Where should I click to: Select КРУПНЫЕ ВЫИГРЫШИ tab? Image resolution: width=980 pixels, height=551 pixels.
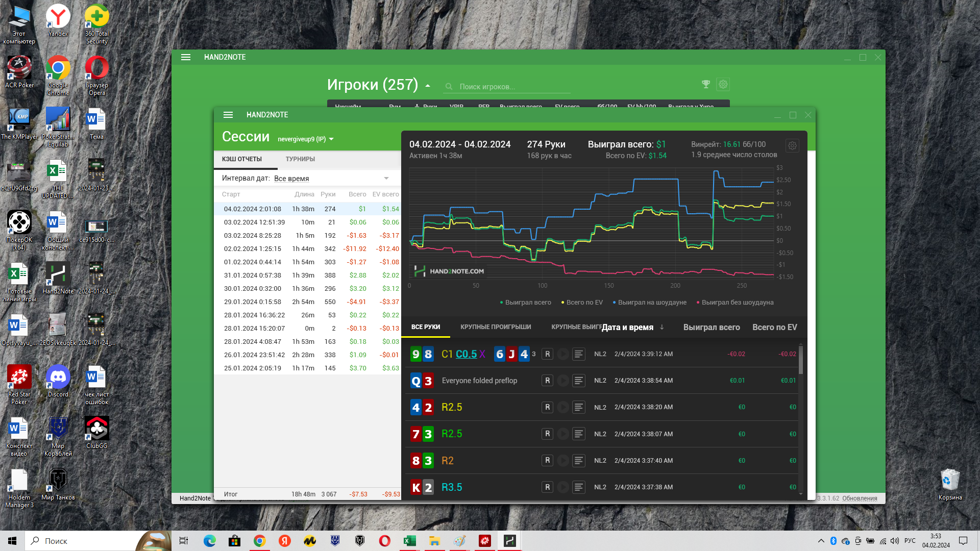576,327
